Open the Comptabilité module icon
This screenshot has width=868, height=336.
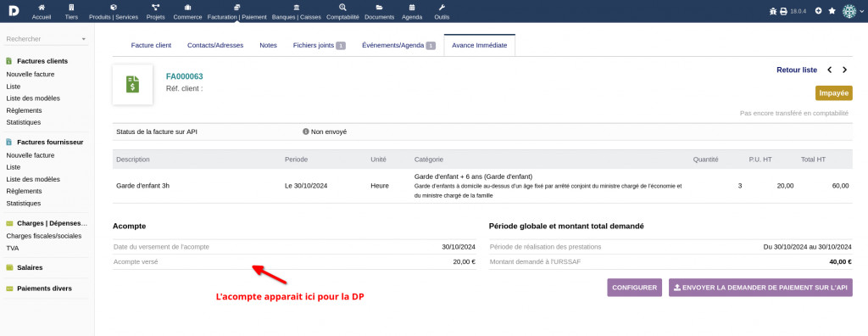[x=342, y=8]
